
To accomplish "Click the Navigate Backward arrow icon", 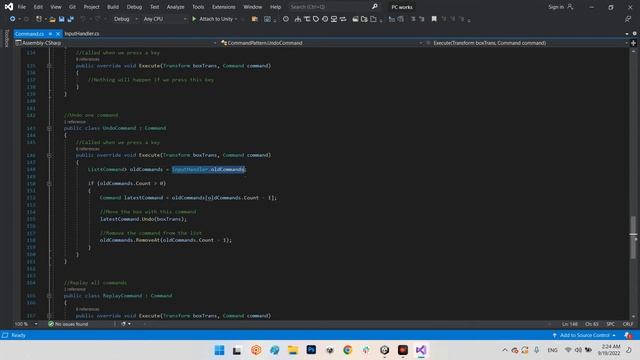I will coord(13,19).
